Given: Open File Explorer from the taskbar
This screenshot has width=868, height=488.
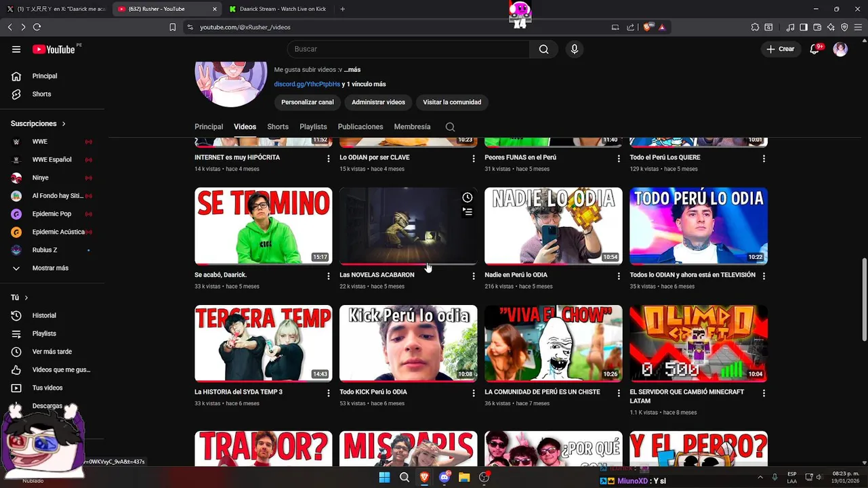Looking at the screenshot, I should (x=464, y=477).
